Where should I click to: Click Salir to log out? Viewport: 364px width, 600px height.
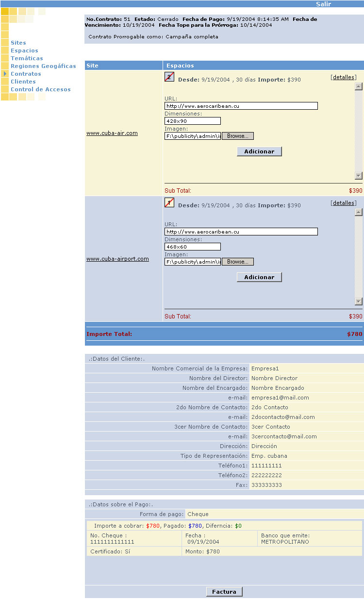click(x=324, y=4)
